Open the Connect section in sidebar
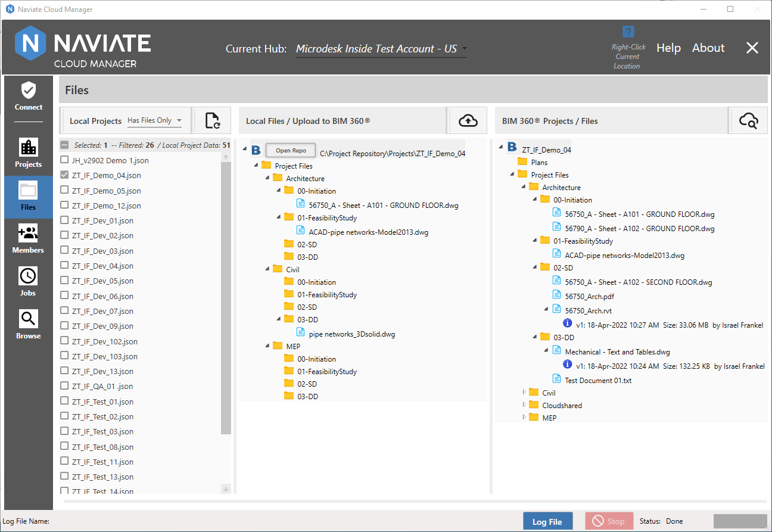The image size is (772, 532). 29,97
